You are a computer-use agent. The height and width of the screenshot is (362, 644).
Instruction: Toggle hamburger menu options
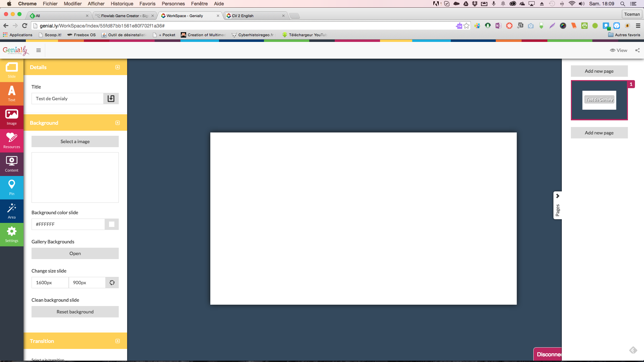click(x=39, y=50)
